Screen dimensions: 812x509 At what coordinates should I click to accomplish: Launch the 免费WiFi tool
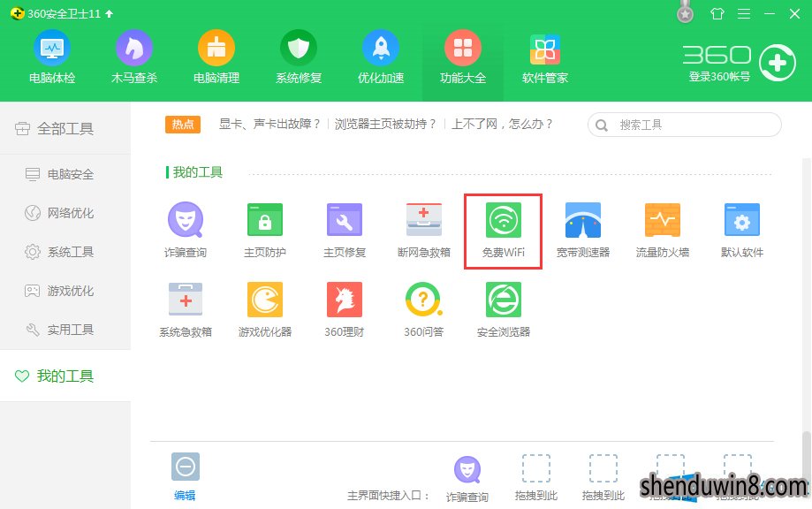504,230
